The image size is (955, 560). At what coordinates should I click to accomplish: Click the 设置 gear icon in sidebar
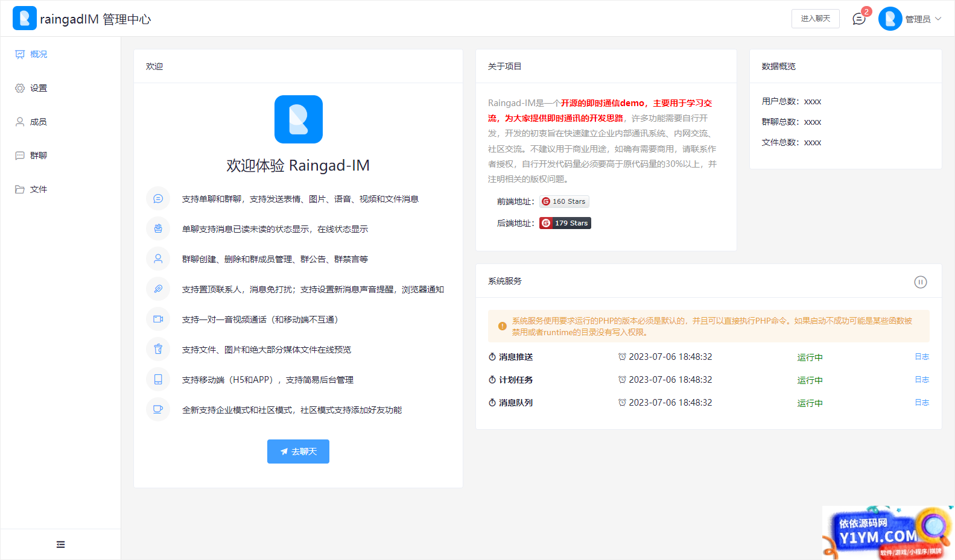[x=20, y=88]
